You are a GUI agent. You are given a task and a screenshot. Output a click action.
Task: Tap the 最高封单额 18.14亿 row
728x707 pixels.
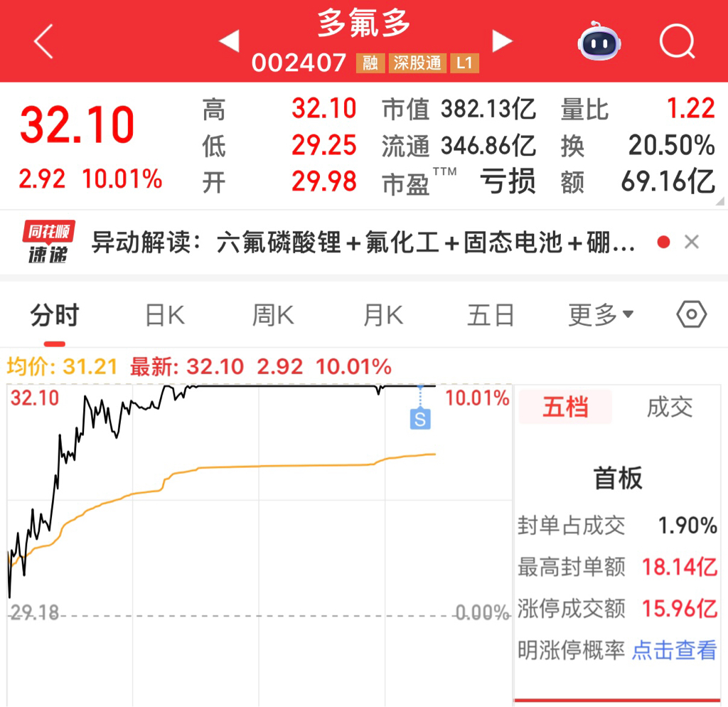pyautogui.click(x=618, y=567)
